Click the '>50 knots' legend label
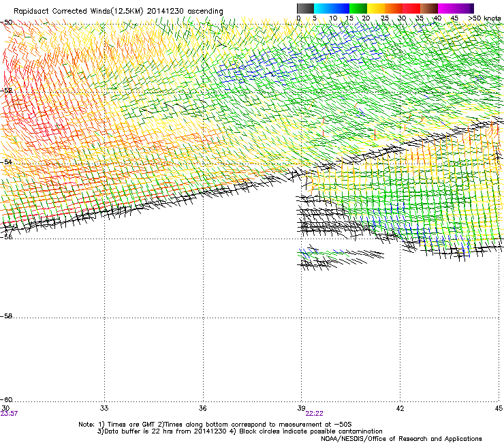The height and width of the screenshot is (443, 504). (x=484, y=18)
